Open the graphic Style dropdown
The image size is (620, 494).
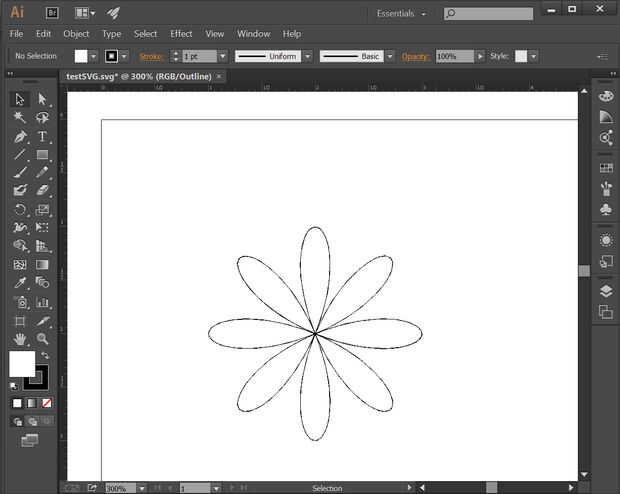tap(534, 56)
